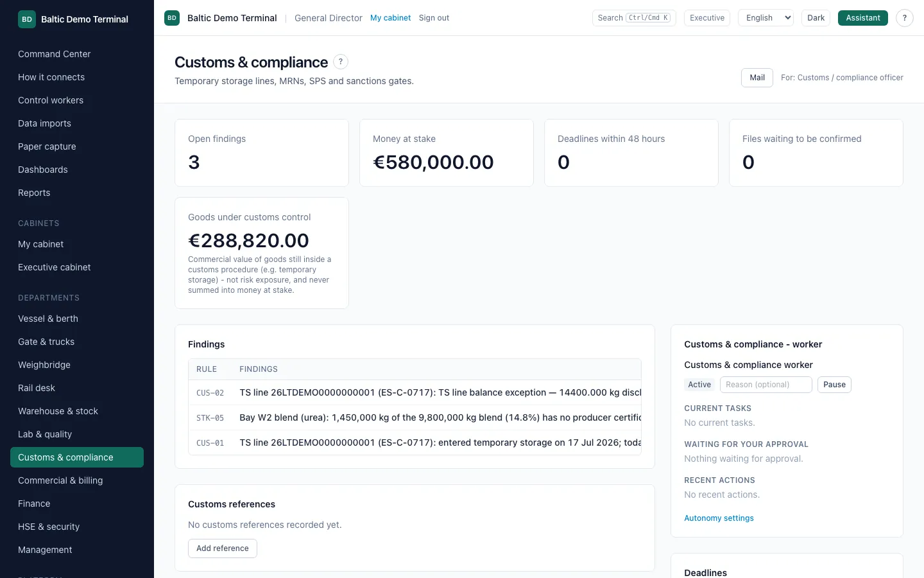The image size is (924, 578).
Task: Open Autonomy settings link
Action: click(719, 518)
